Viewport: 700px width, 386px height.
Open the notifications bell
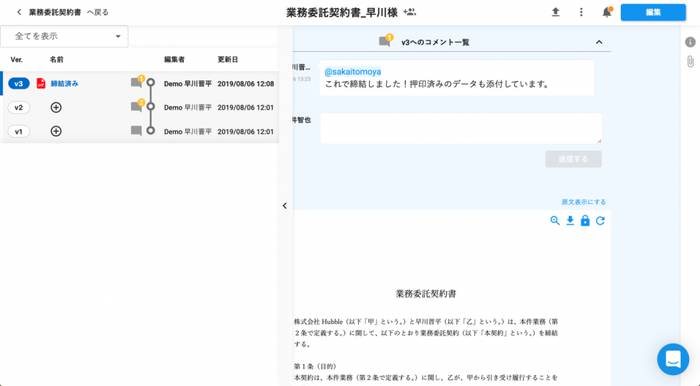pos(607,12)
